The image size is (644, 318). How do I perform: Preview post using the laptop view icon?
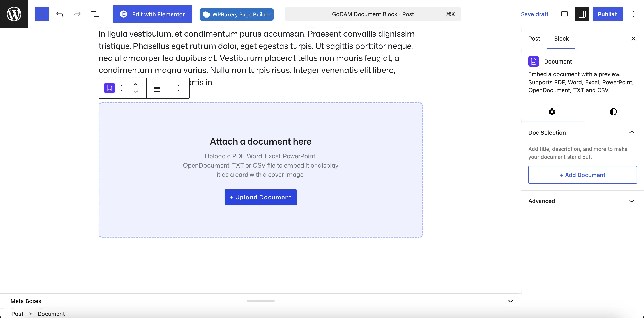point(564,14)
